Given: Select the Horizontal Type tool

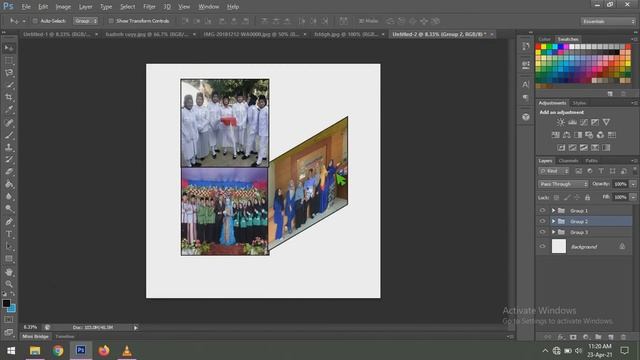Looking at the screenshot, I should click(x=9, y=234).
